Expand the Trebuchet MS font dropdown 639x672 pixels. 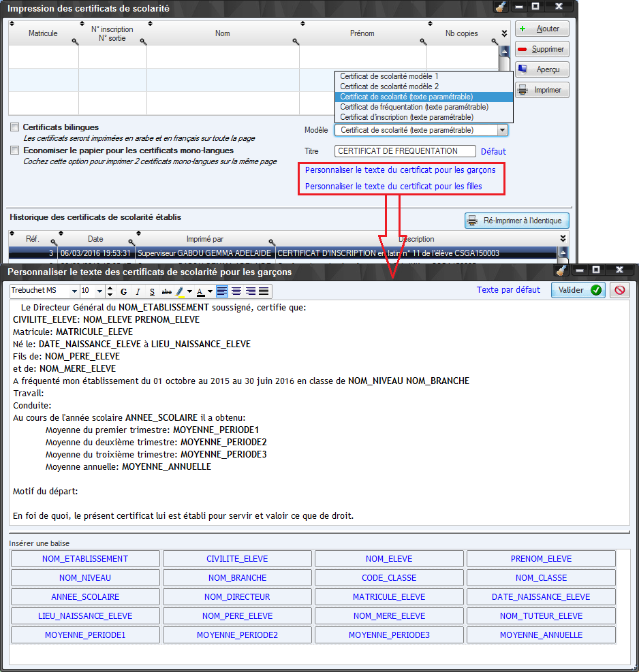tap(75, 291)
